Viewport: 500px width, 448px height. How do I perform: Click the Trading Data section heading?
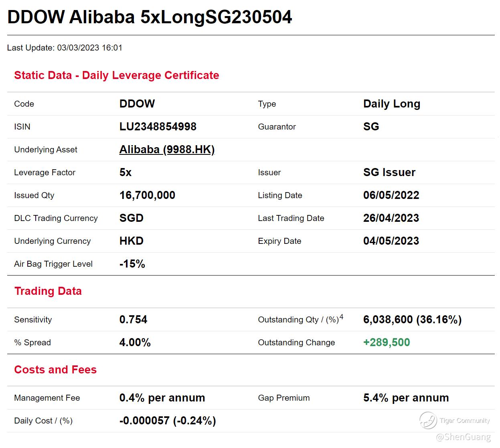[x=48, y=291]
